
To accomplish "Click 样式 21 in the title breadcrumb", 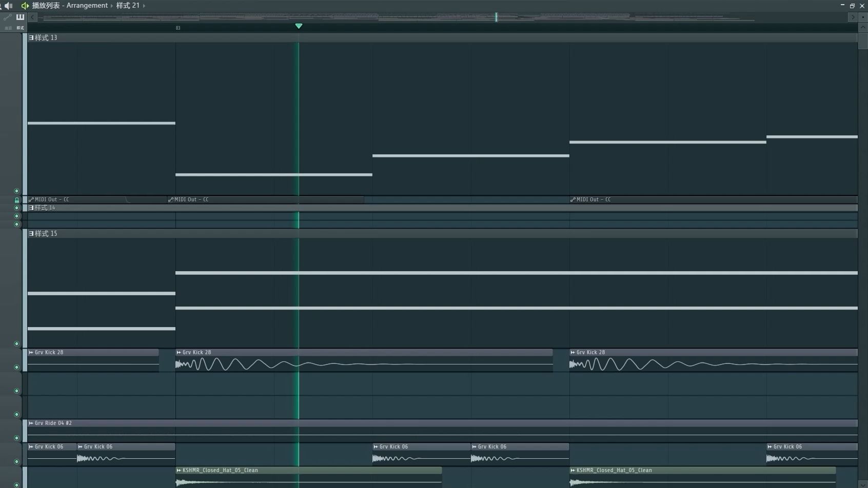I will 128,6.
